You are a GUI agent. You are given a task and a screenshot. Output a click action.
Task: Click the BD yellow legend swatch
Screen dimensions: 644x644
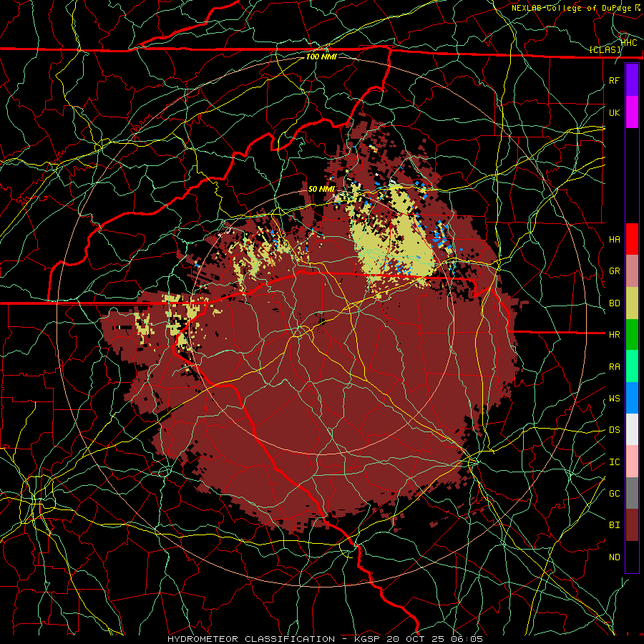point(632,303)
